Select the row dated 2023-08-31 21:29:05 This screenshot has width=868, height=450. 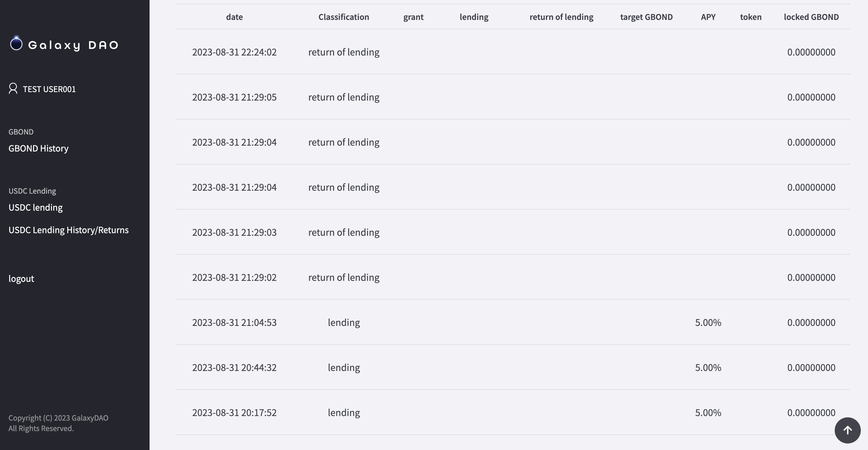coord(234,97)
